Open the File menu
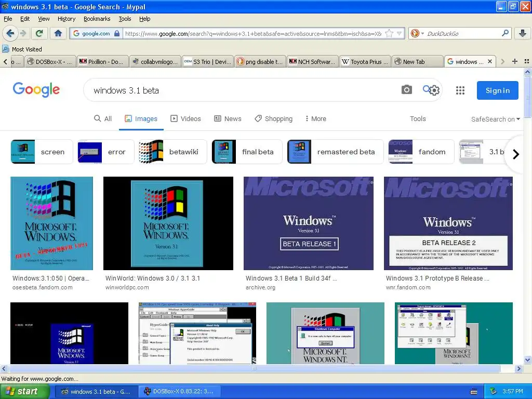532x399 pixels. (8, 19)
